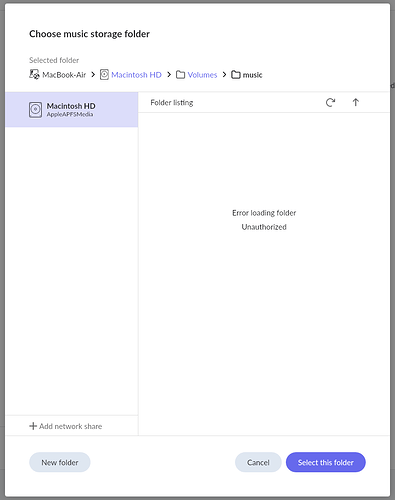Select MacBook-Air in the breadcrumb

(x=64, y=75)
